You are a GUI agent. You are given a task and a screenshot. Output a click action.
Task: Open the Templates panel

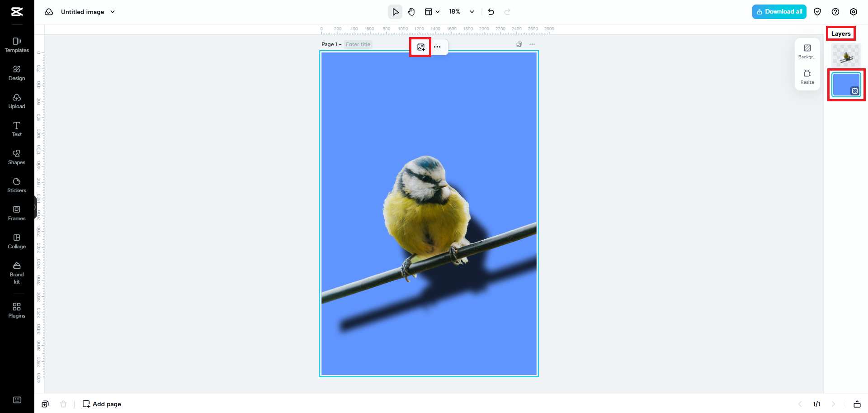(x=17, y=45)
